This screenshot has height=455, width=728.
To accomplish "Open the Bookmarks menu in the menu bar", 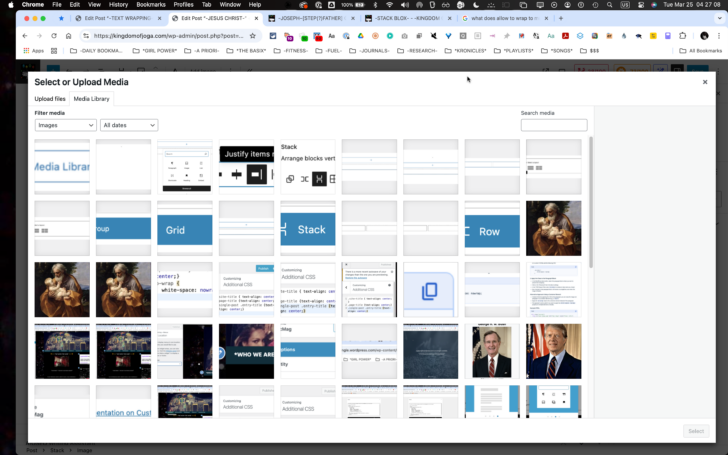I will [151, 5].
